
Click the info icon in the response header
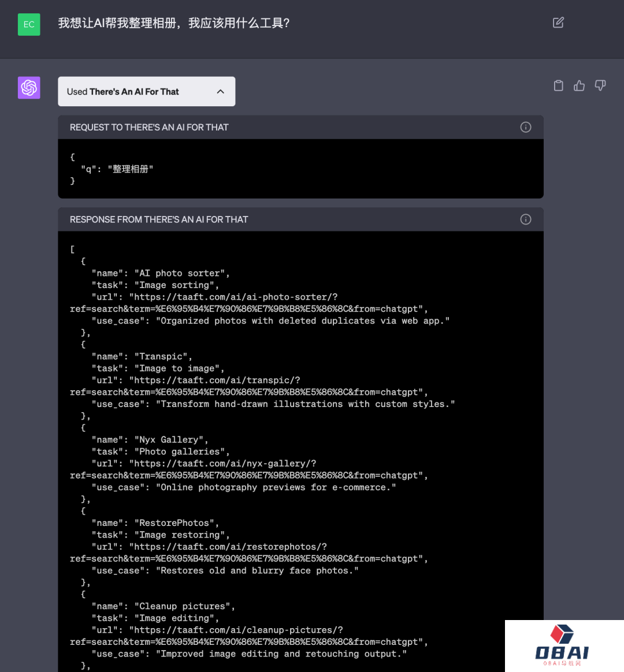525,219
